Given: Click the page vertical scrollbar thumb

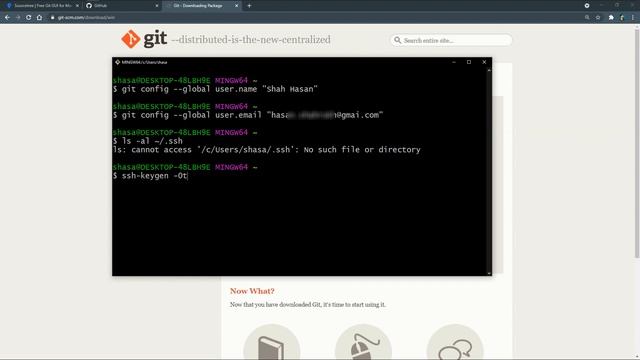Looking at the screenshot, I should pyautogui.click(x=637, y=143).
